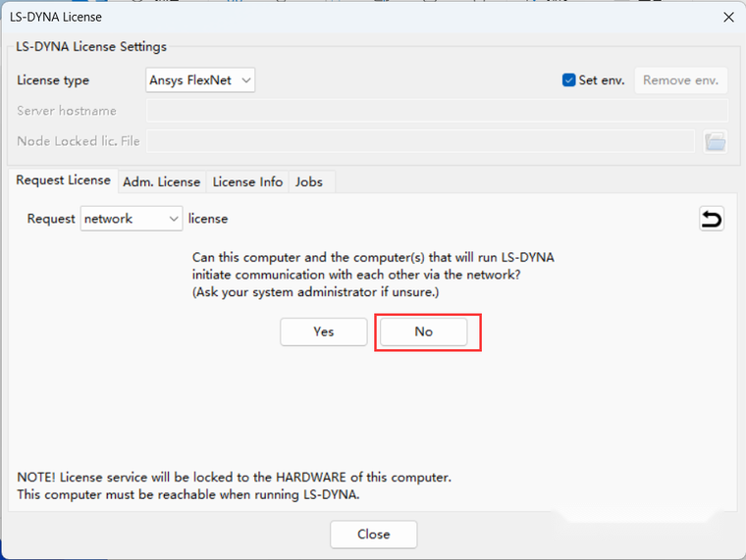Click the No button
Image resolution: width=746 pixels, height=560 pixels.
pyautogui.click(x=423, y=331)
